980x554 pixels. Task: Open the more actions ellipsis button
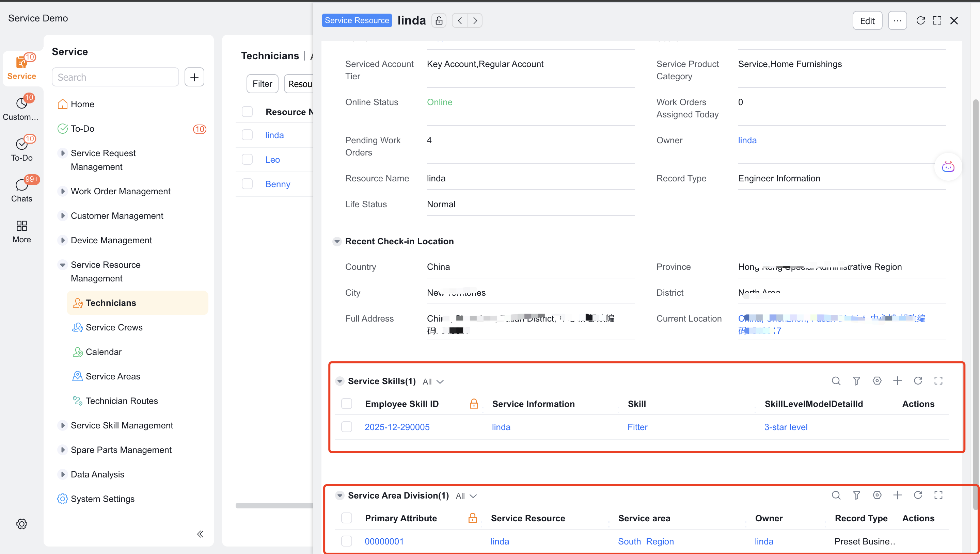click(897, 20)
